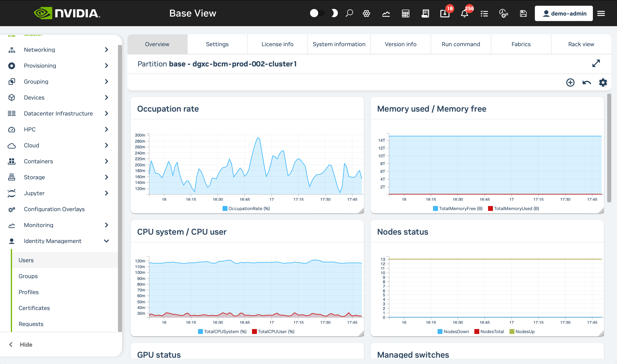Select Users under Identity Management
617x364 pixels.
click(65, 260)
